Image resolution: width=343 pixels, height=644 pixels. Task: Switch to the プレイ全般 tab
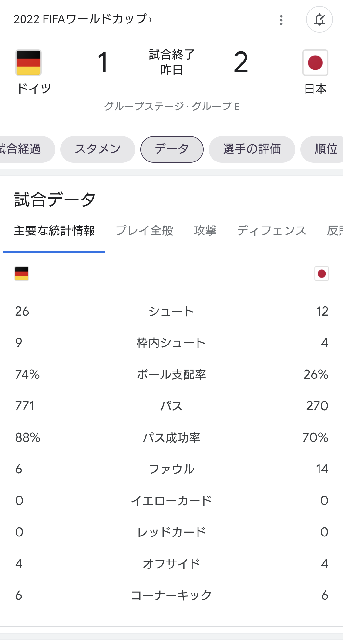click(x=145, y=231)
